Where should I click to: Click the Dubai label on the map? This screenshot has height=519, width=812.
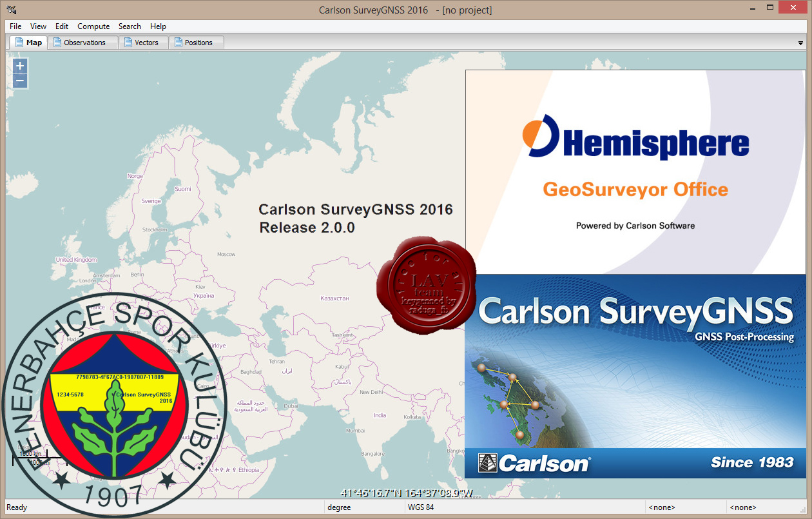(x=292, y=406)
